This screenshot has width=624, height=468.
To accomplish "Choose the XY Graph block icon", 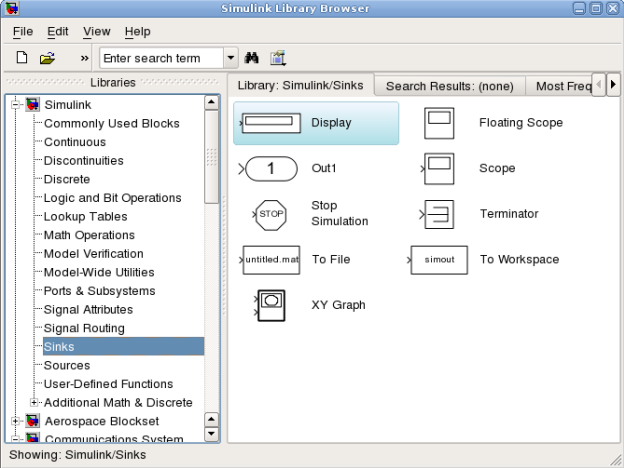I will tap(270, 305).
